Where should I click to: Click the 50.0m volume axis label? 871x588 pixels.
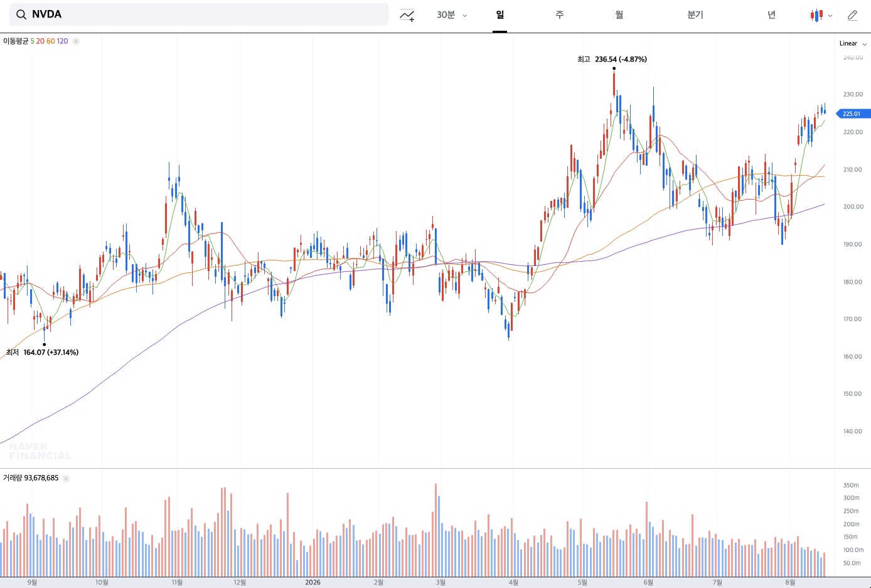[852, 563]
